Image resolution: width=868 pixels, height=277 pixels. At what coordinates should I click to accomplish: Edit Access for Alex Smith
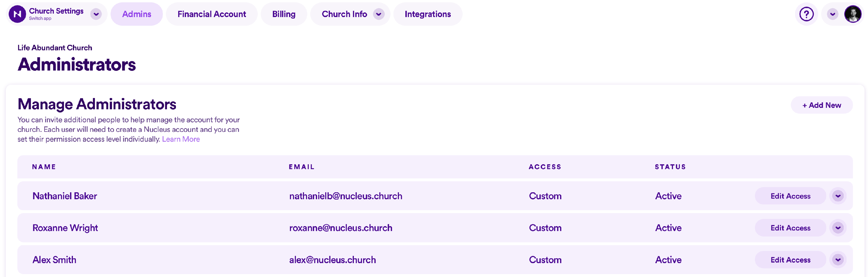pos(790,260)
